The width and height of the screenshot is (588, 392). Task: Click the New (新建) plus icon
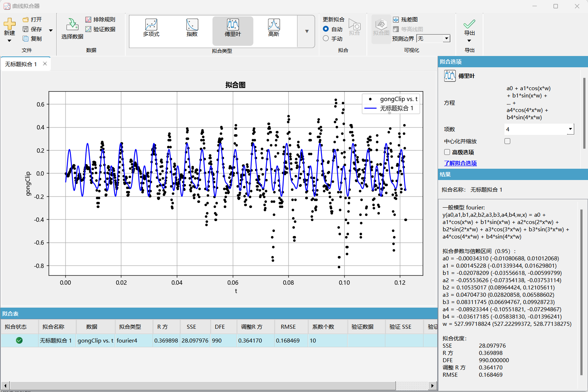9,24
